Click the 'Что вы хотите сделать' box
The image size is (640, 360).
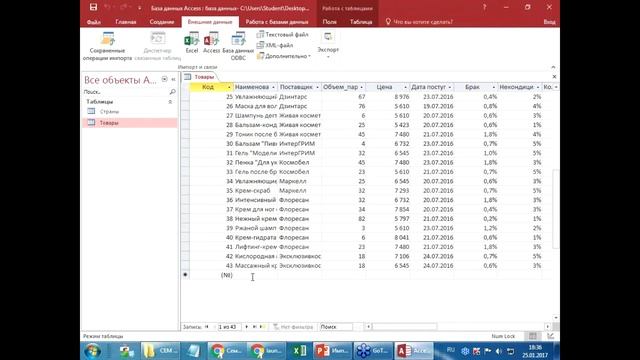click(x=419, y=22)
